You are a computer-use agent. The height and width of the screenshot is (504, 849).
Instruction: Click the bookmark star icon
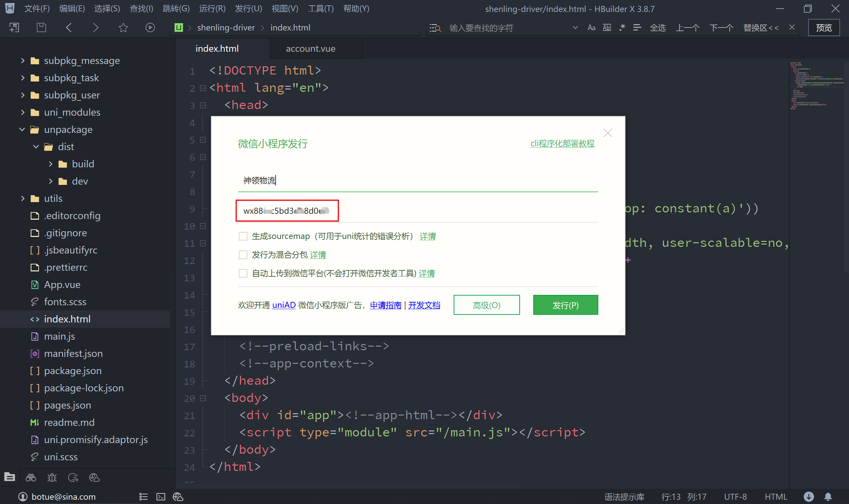(x=123, y=28)
